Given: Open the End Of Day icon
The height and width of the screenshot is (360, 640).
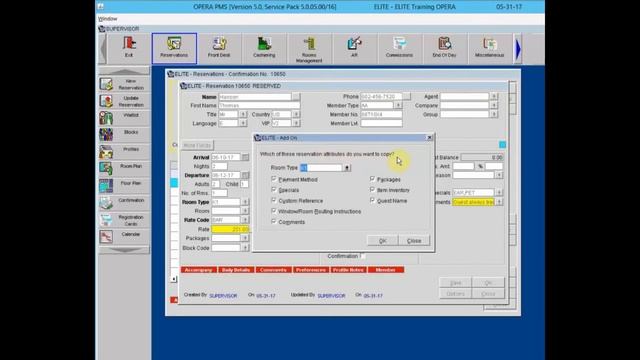Looking at the screenshot, I should [444, 48].
